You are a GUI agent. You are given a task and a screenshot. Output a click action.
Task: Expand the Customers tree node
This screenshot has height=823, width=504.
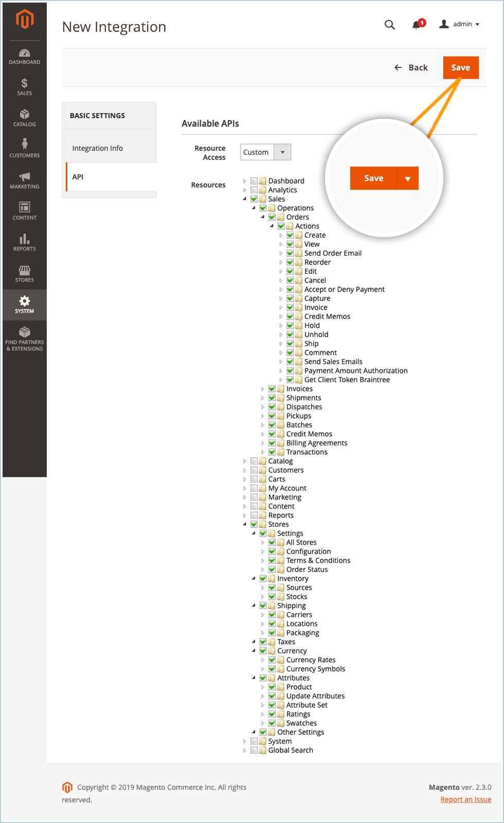click(x=245, y=470)
